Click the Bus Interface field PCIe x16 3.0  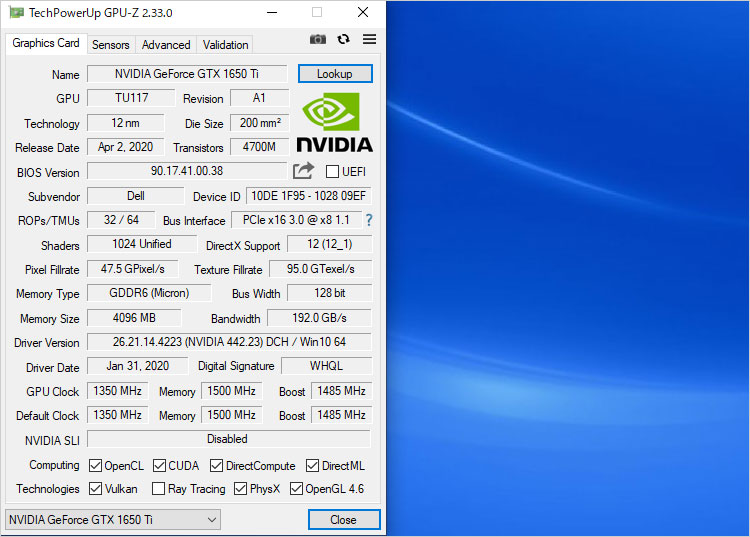296,219
